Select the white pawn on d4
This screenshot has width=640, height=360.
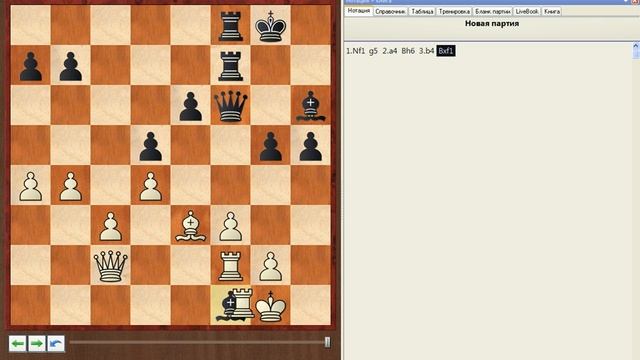coord(151,186)
